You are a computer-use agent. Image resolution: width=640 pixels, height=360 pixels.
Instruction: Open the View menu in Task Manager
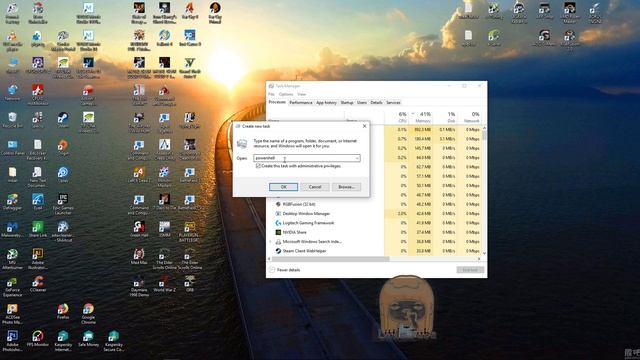[301, 94]
